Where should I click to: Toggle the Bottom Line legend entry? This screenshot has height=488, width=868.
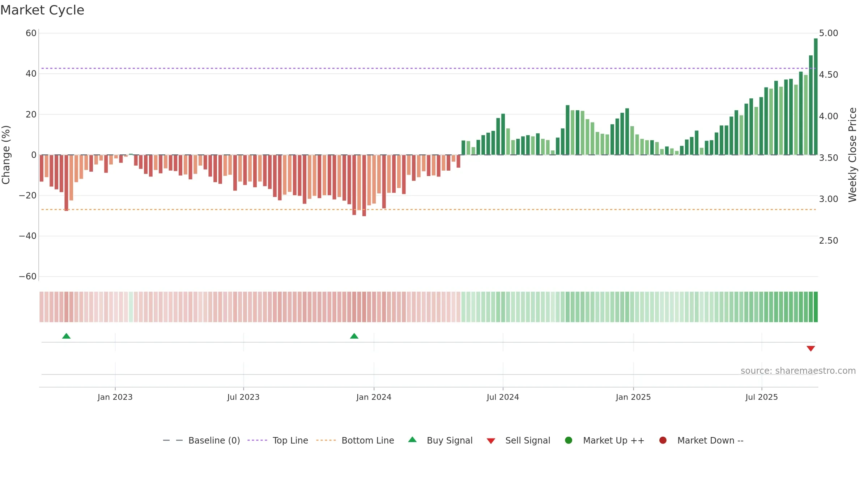click(x=355, y=440)
